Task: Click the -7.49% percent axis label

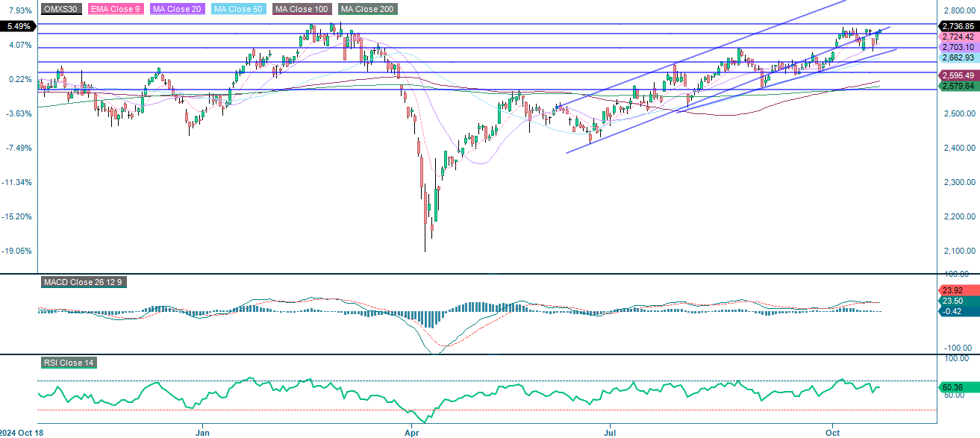Action: pyautogui.click(x=18, y=148)
